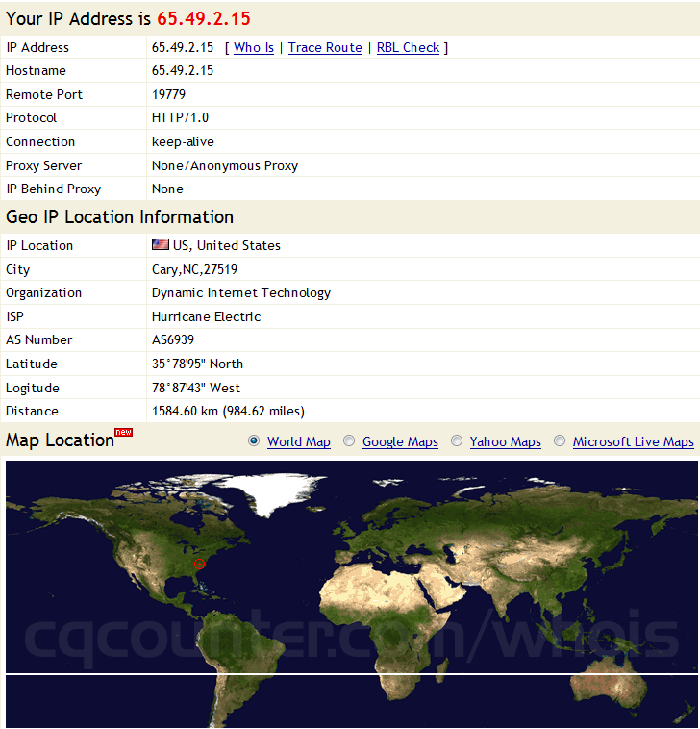Click the US flag icon
The image size is (700, 729).
161,244
